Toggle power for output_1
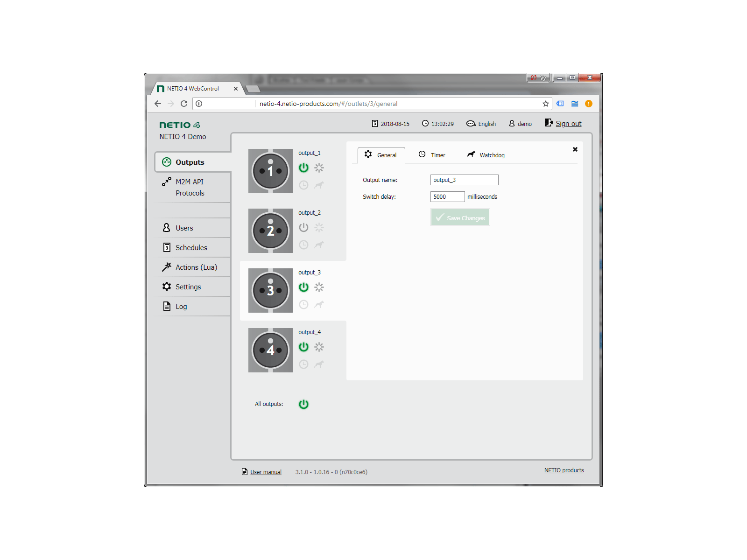747x560 pixels. click(x=303, y=168)
